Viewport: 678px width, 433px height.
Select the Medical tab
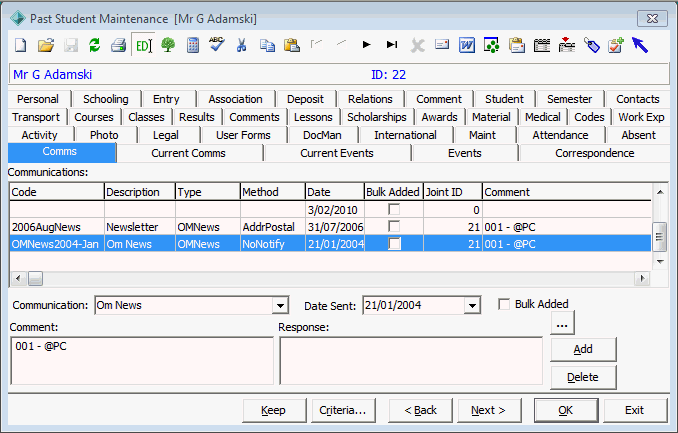click(x=543, y=117)
